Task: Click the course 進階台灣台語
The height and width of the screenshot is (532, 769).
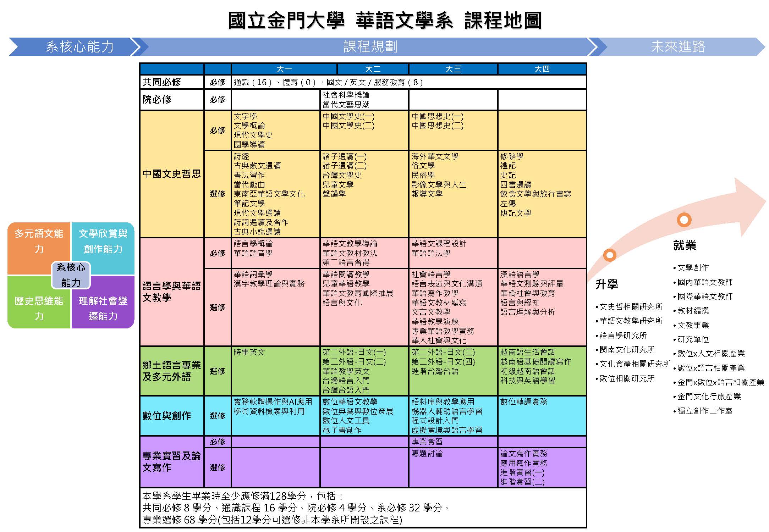Action: tap(435, 371)
